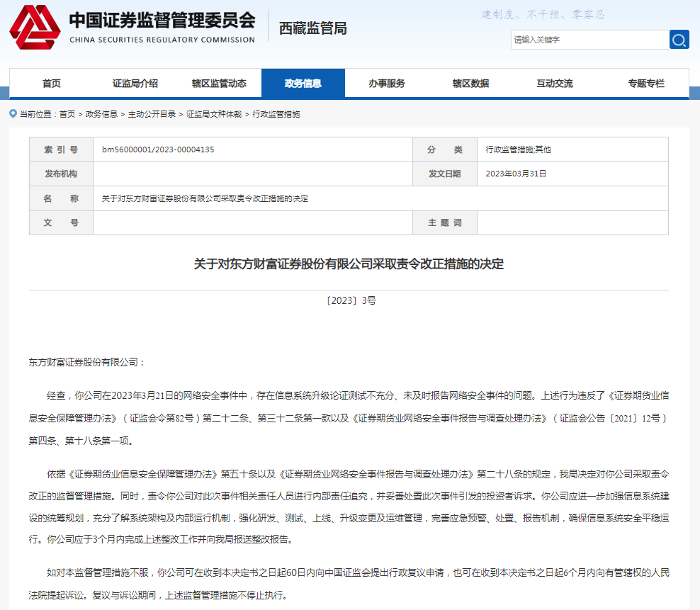Switch to 互动交流 tab
The height and width of the screenshot is (610, 700).
coord(554,84)
